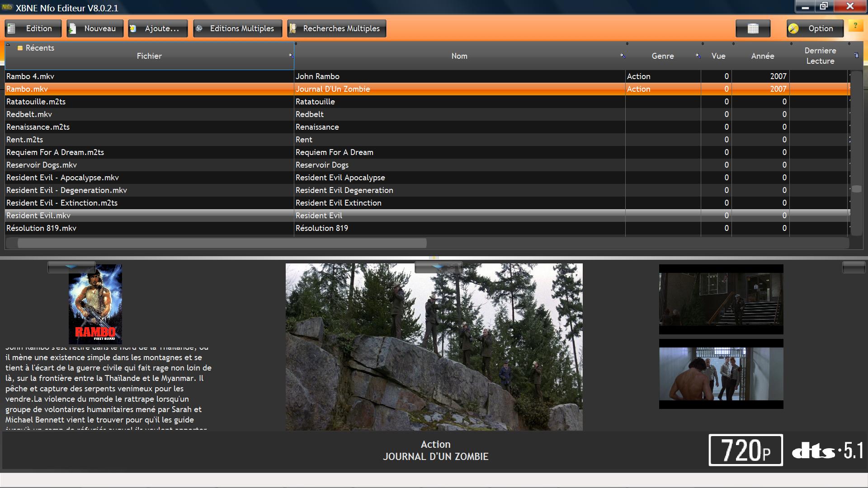Click the vertical scrollbar thumb of the list
Image resolution: width=868 pixels, height=488 pixels.
[856, 189]
